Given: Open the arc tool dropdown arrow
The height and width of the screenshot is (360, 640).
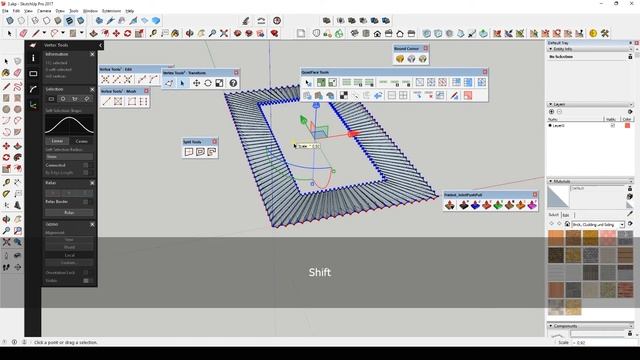Looking at the screenshot, I should [x=62, y=33].
